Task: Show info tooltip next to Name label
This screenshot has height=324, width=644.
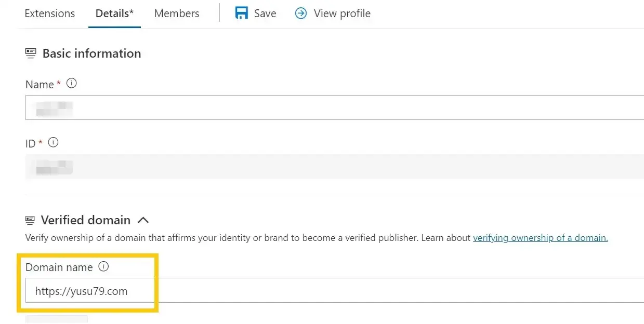Action: pos(72,83)
